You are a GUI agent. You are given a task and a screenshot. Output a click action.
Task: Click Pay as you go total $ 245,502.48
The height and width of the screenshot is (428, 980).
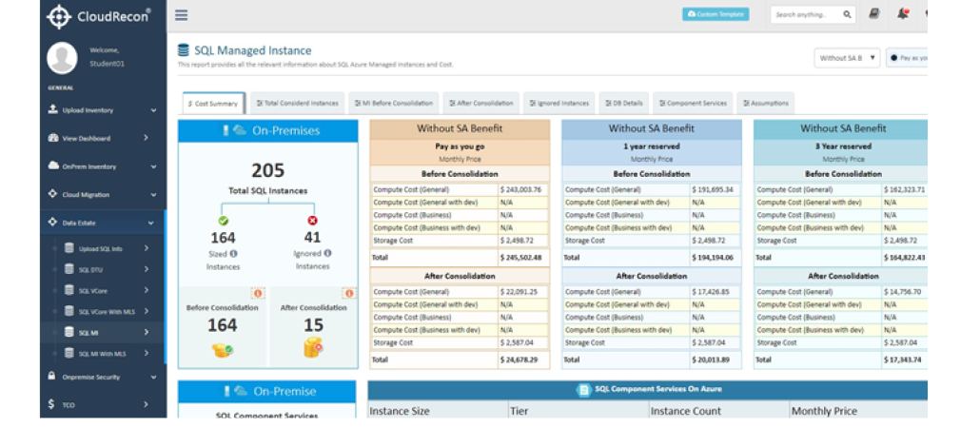point(520,258)
